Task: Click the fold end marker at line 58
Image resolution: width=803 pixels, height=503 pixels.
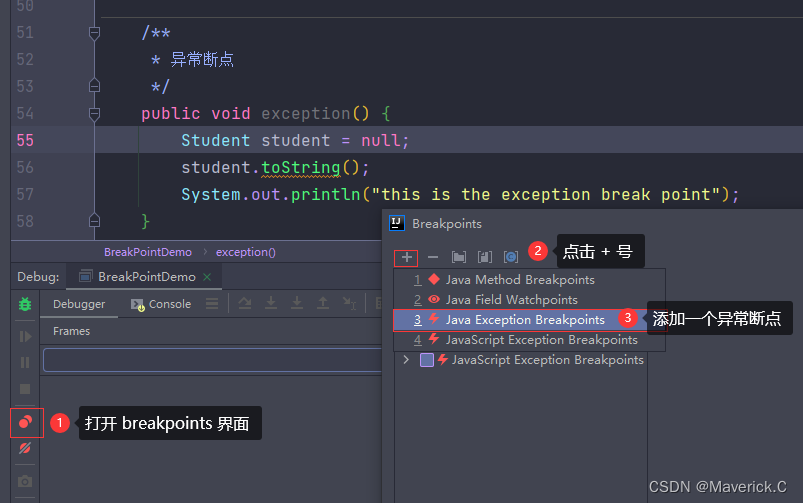Action: click(94, 221)
